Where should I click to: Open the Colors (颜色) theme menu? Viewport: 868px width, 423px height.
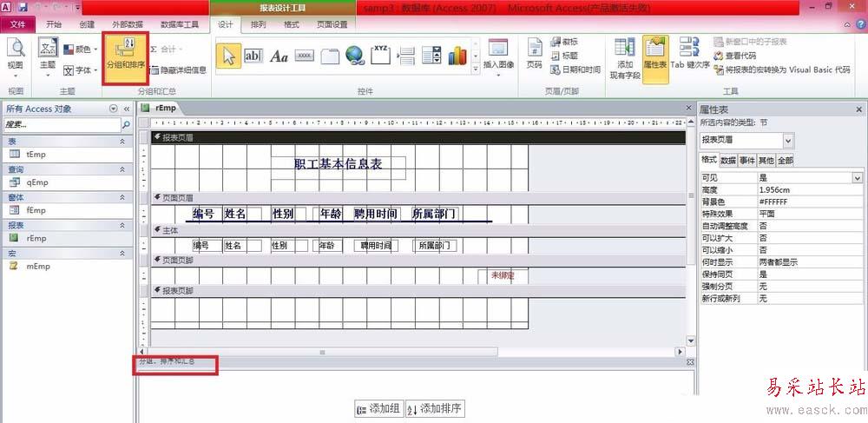point(81,50)
